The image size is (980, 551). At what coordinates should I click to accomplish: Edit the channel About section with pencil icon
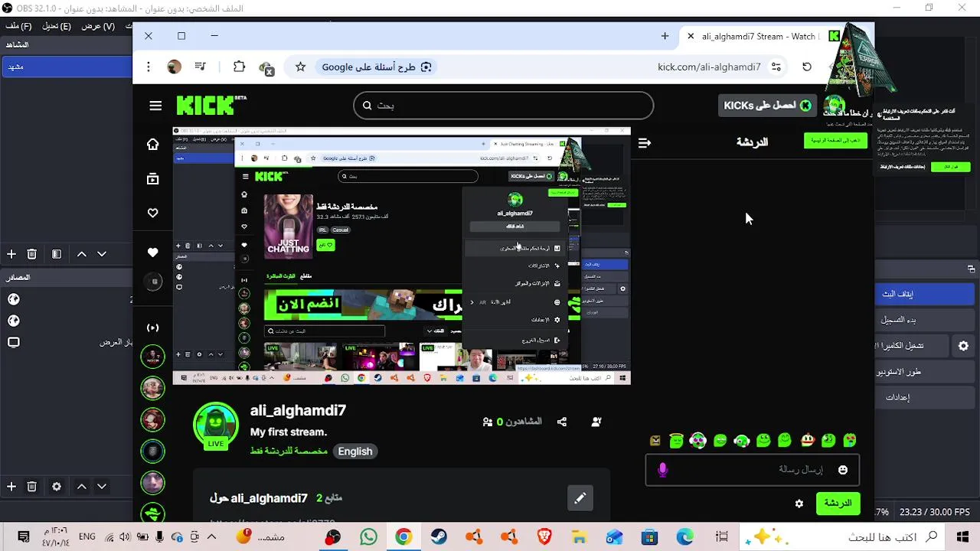(580, 498)
